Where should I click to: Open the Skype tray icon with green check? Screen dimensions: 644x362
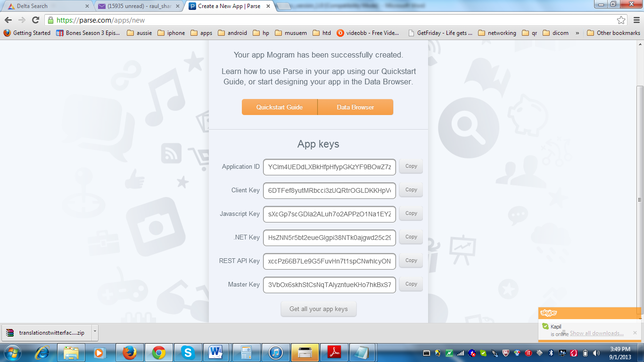click(483, 353)
